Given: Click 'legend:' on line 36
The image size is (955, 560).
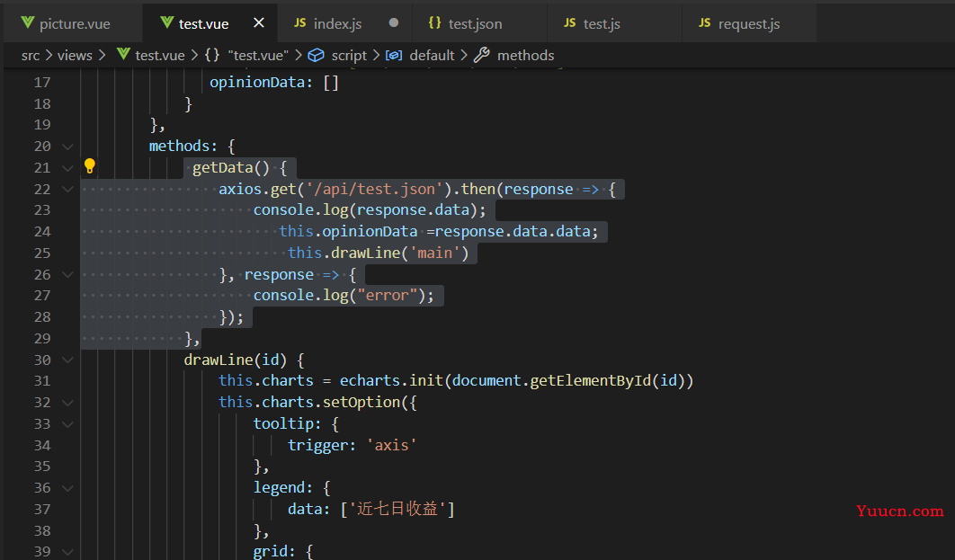Looking at the screenshot, I should coord(283,487).
